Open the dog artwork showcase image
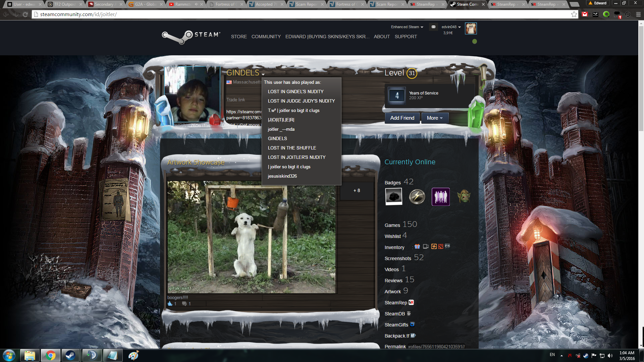This screenshot has height=362, width=644. [252, 237]
